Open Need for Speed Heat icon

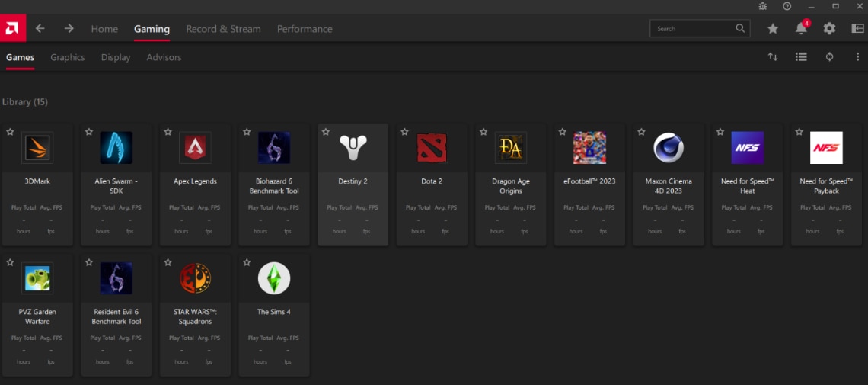click(748, 148)
